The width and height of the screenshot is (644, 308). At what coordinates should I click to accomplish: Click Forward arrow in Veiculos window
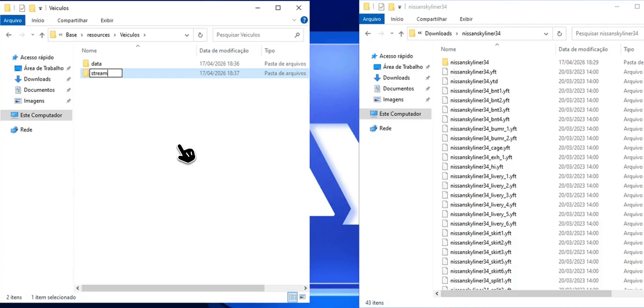click(x=21, y=35)
